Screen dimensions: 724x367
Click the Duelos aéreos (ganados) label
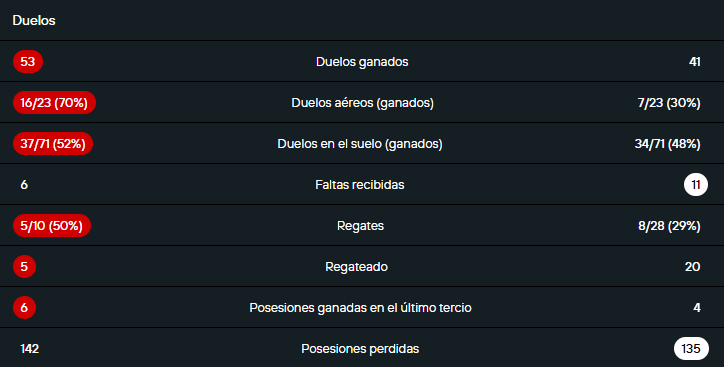pos(362,102)
